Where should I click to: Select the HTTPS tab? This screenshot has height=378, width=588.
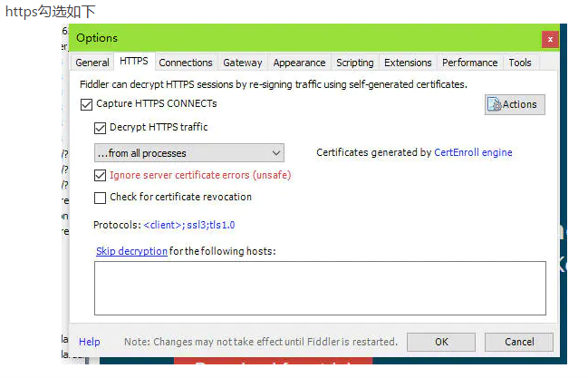pyautogui.click(x=134, y=61)
